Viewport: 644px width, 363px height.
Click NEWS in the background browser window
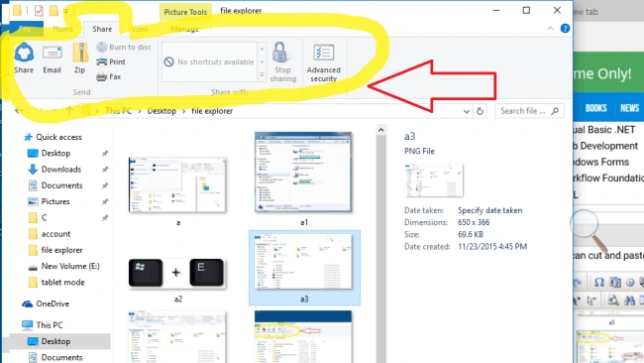[x=629, y=108]
